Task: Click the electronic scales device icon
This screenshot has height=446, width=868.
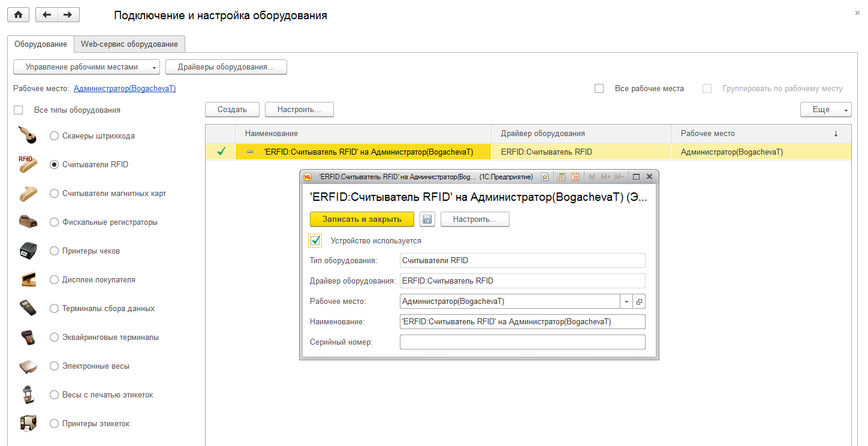Action: [28, 366]
